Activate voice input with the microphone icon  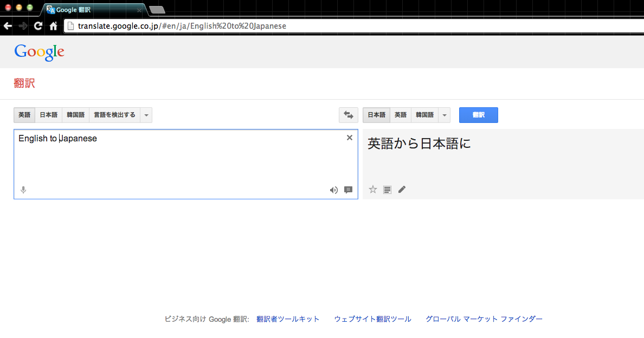23,190
